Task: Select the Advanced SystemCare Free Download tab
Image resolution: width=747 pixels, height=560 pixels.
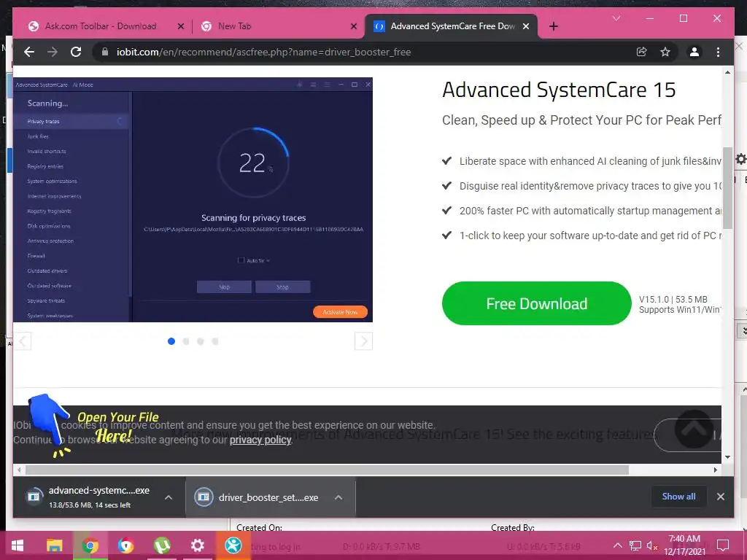Action: point(452,26)
